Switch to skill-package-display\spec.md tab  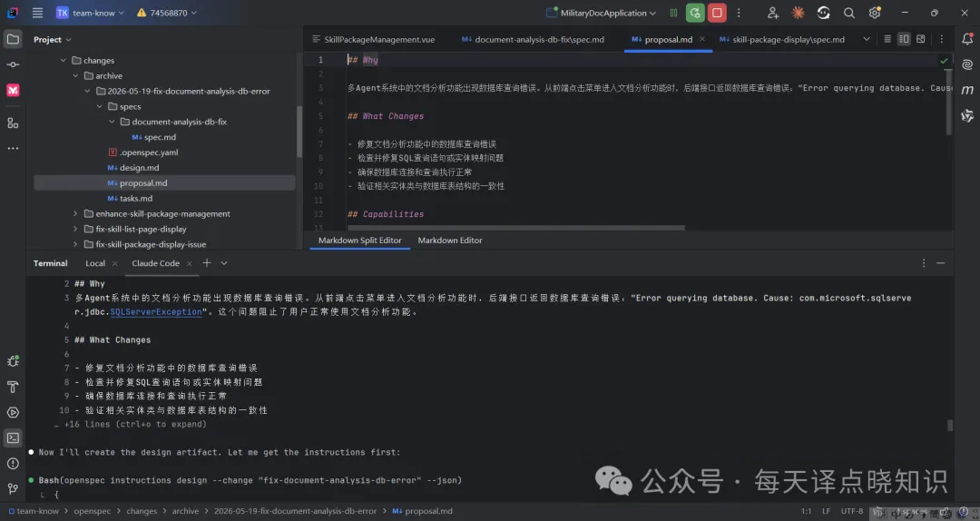click(782, 39)
